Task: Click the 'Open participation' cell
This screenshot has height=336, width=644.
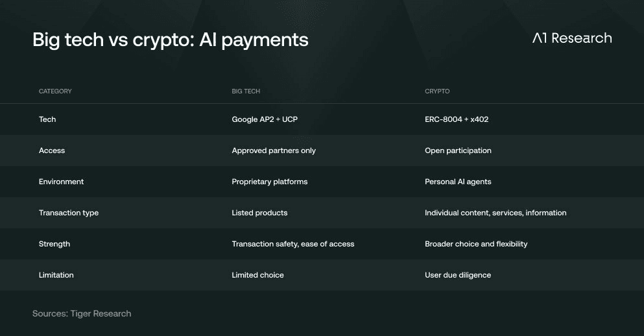Action: pyautogui.click(x=458, y=150)
